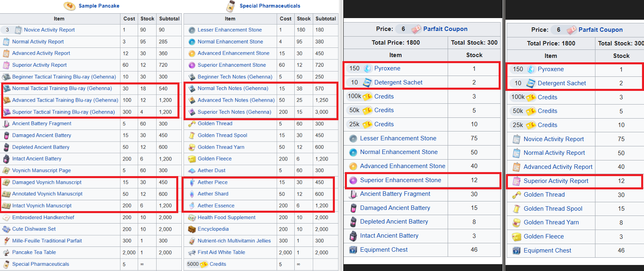Viewport: 644px width, 271px height.
Task: Open Advanced Tactical Training Blu-ray (Gehenna) link
Action: (x=65, y=100)
